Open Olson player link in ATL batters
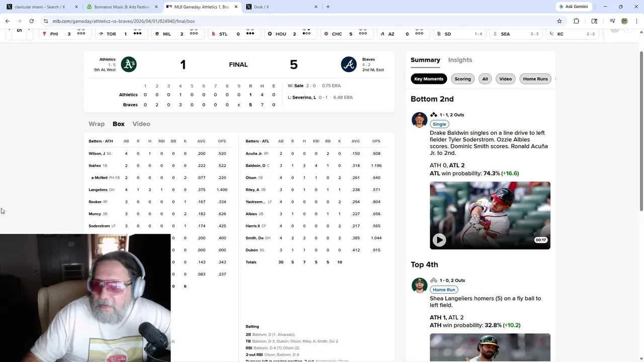Viewport: 644px width, 362px height. coord(251,177)
